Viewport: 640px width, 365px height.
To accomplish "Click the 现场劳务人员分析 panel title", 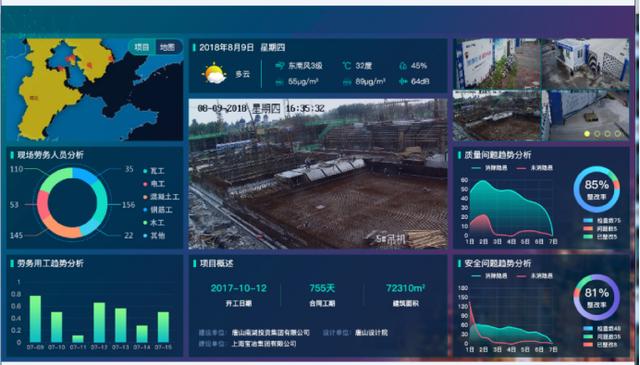I will [50, 155].
